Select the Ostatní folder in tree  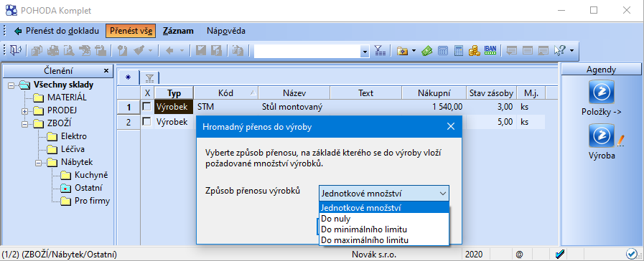point(88,188)
